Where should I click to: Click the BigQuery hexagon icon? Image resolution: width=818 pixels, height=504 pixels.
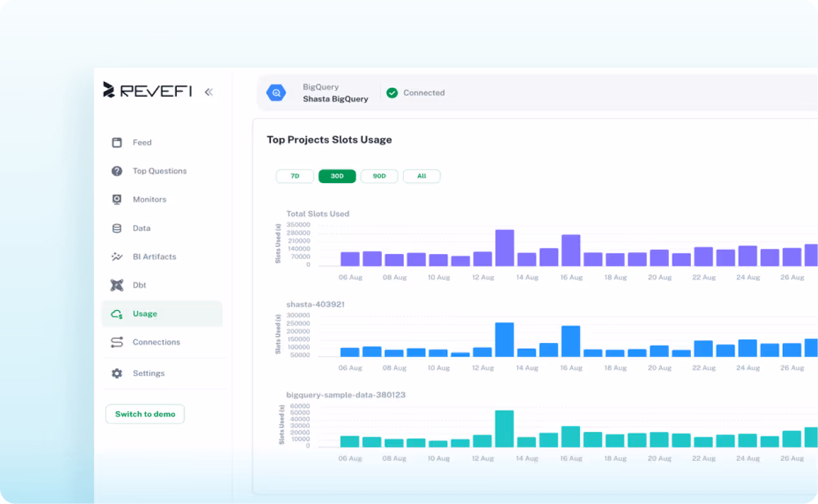pyautogui.click(x=276, y=93)
